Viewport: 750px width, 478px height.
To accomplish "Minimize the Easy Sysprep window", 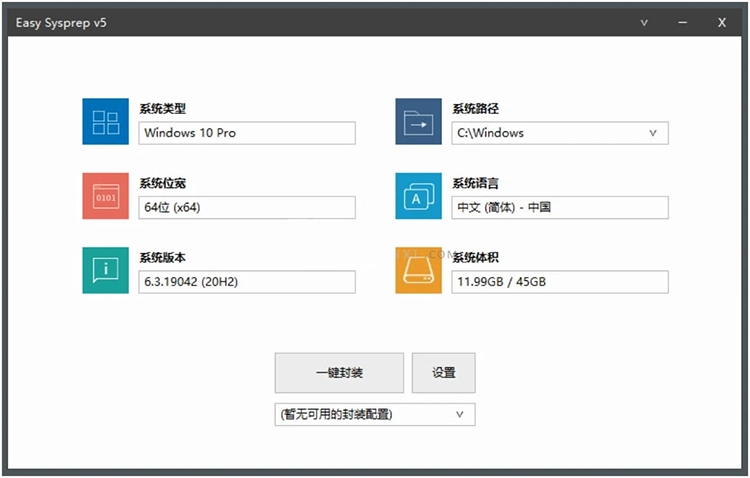I will [682, 22].
